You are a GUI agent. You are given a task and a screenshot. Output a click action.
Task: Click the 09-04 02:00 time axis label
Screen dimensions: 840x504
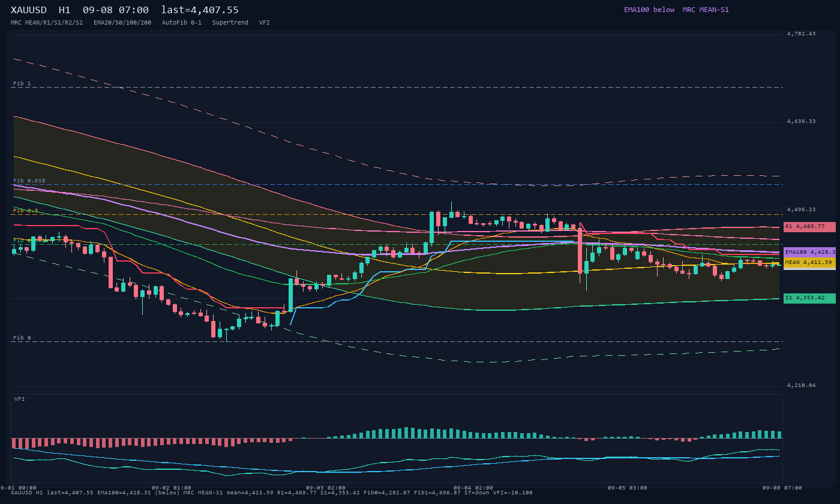point(473,488)
